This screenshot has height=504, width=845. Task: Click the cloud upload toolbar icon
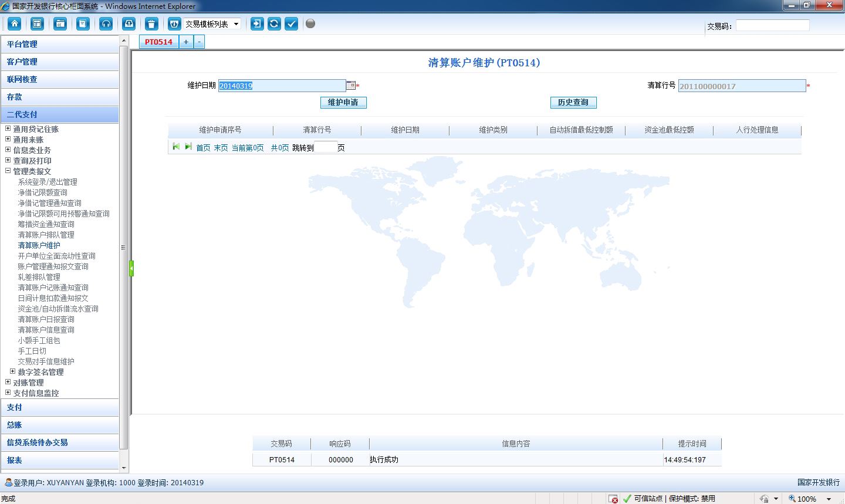(129, 23)
